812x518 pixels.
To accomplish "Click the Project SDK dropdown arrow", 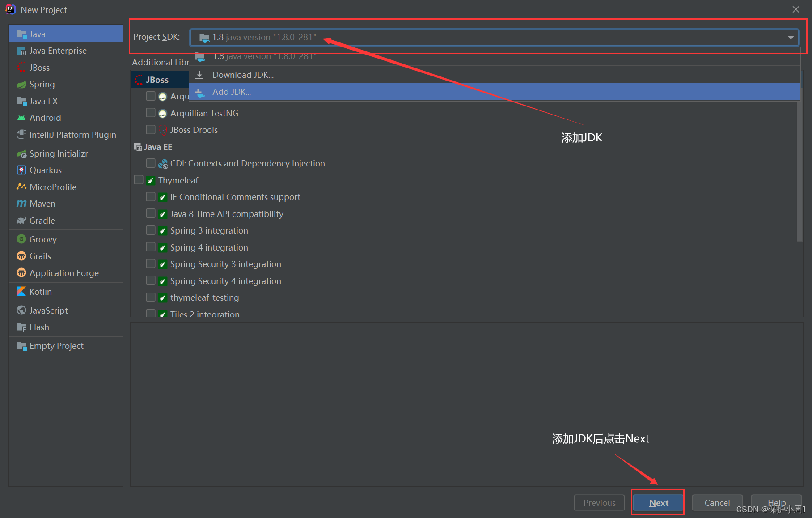I will (791, 38).
